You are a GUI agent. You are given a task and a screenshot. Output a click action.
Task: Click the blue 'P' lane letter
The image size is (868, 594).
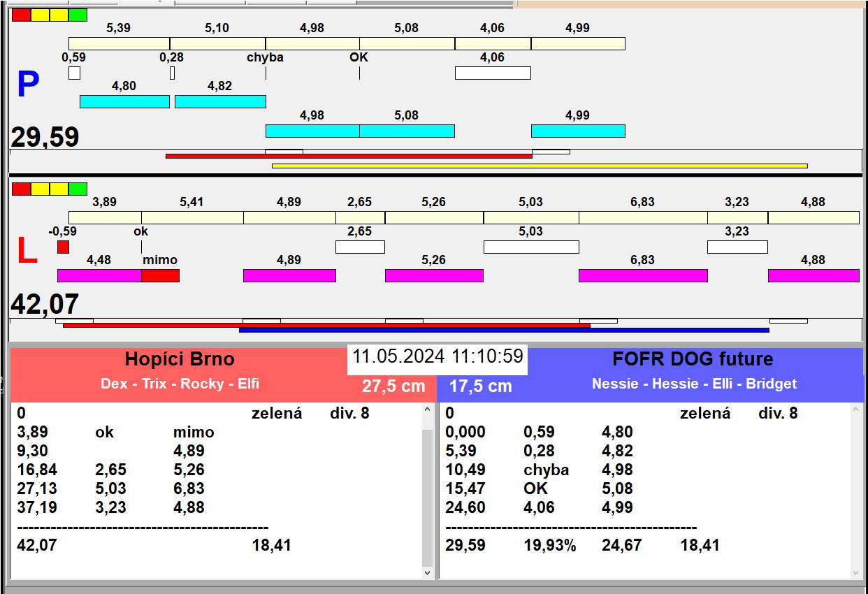coord(28,85)
